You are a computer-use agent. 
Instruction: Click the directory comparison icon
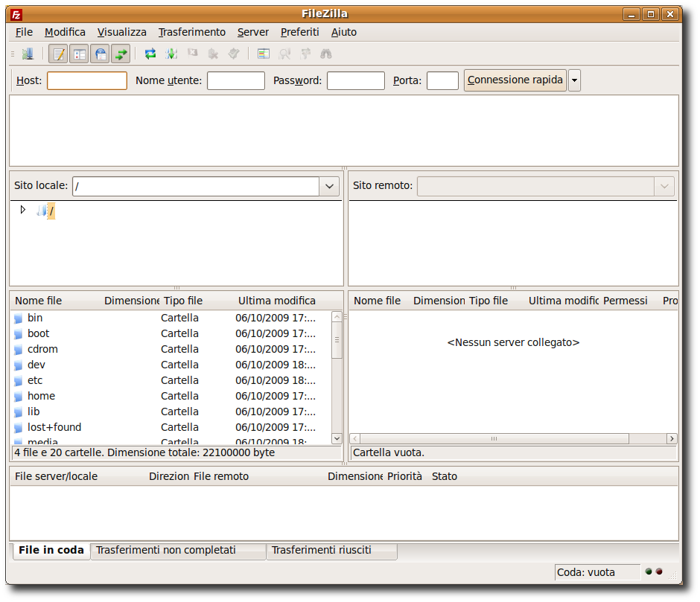click(x=284, y=54)
